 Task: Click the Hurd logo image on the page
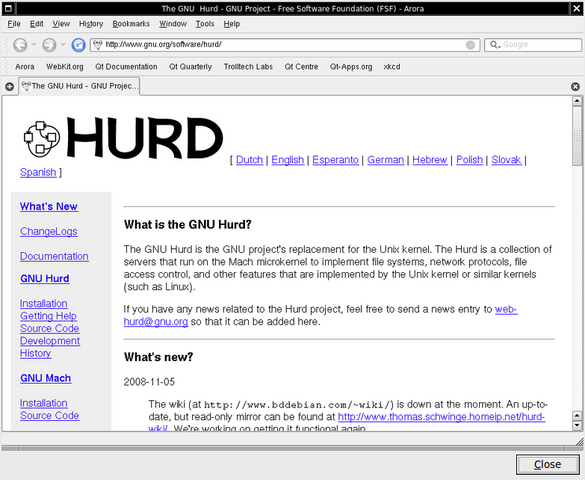click(123, 137)
